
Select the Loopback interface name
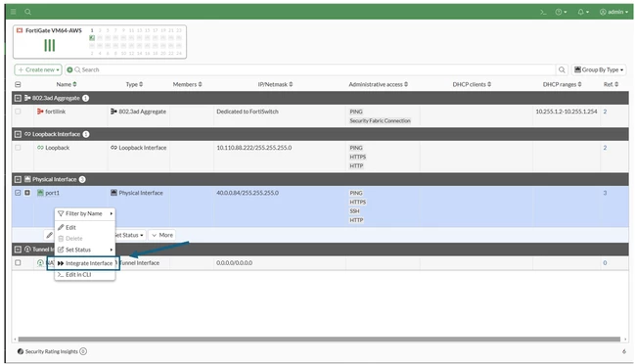point(57,148)
